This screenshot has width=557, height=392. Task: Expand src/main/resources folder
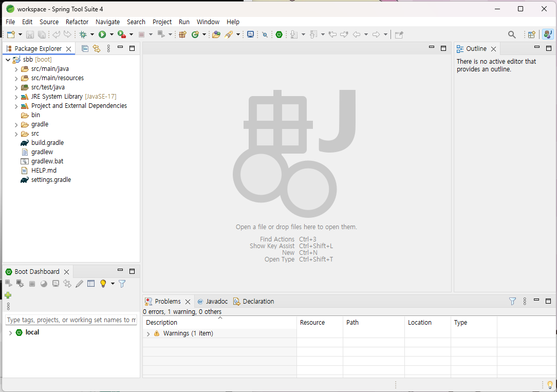click(16, 79)
